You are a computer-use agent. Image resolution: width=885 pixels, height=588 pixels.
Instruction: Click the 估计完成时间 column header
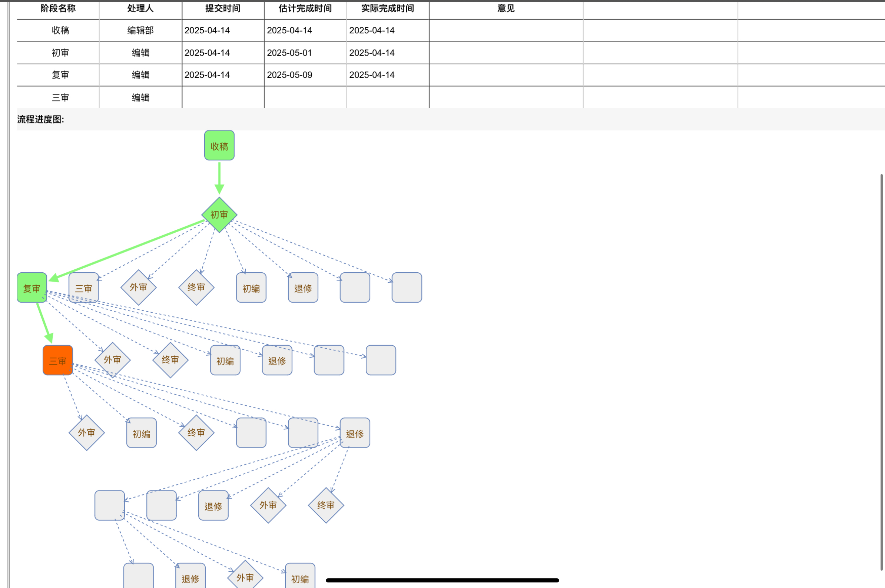point(305,9)
